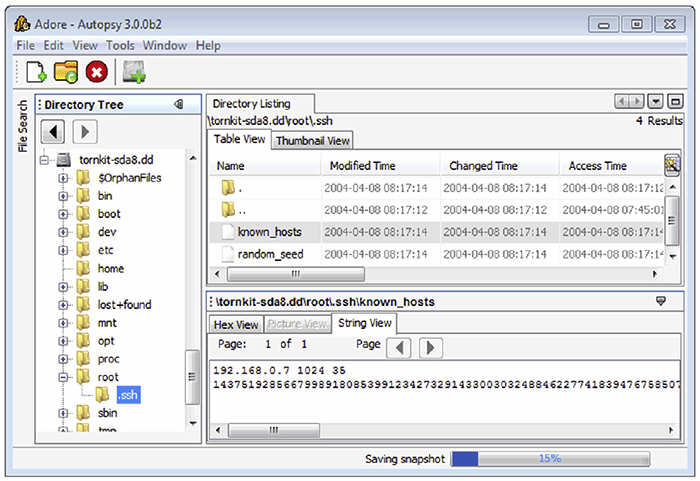
Task: Click the New Case toolbar icon
Action: [36, 71]
